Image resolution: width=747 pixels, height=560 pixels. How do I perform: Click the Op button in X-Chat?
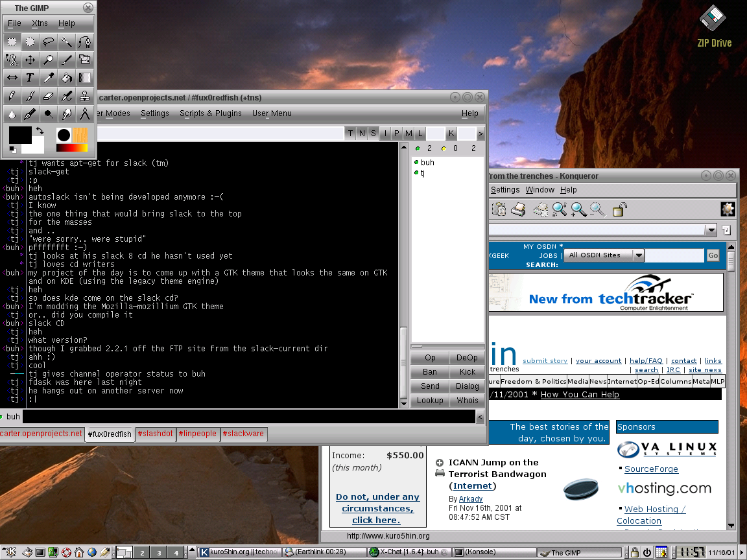[430, 358]
